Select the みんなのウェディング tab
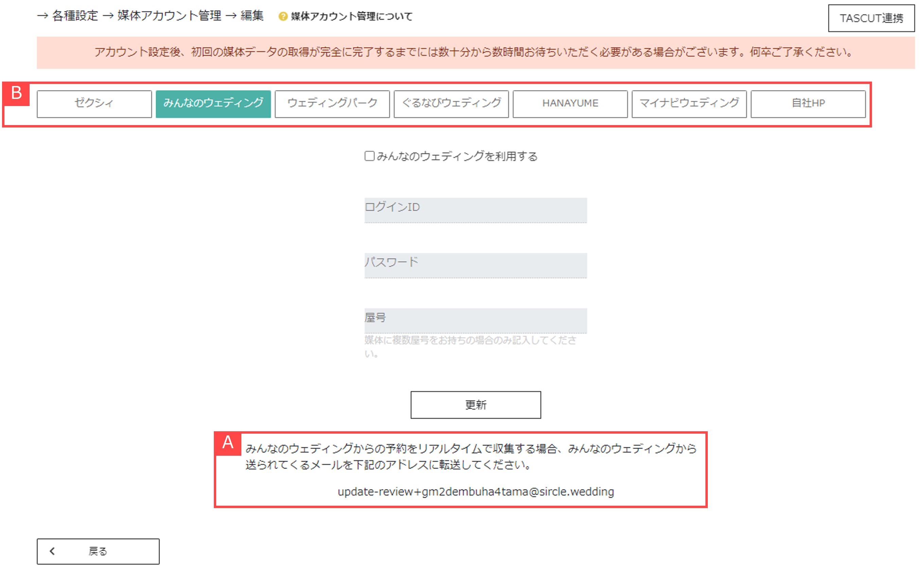This screenshot has width=924, height=574. 213,103
